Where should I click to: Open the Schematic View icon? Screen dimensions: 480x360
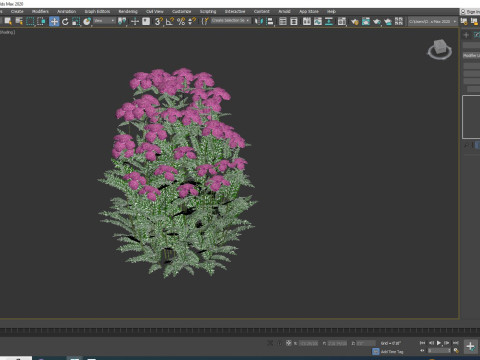click(x=329, y=21)
